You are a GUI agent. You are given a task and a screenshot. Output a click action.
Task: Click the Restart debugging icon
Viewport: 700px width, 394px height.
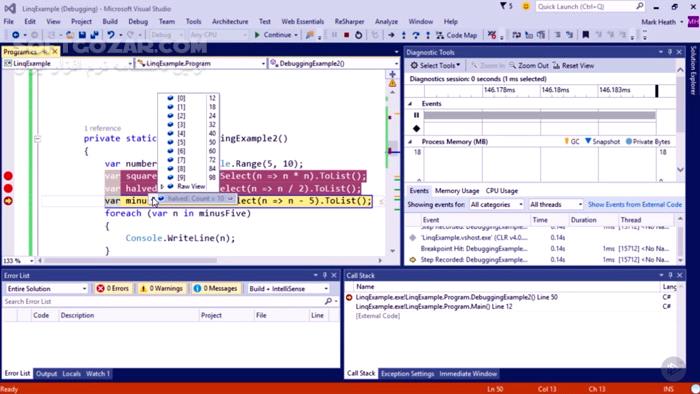click(358, 35)
